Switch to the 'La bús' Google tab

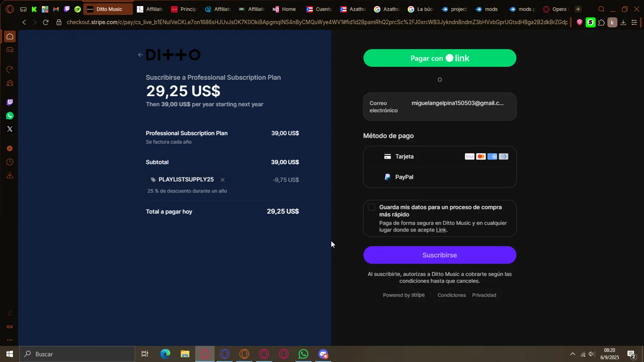click(421, 9)
